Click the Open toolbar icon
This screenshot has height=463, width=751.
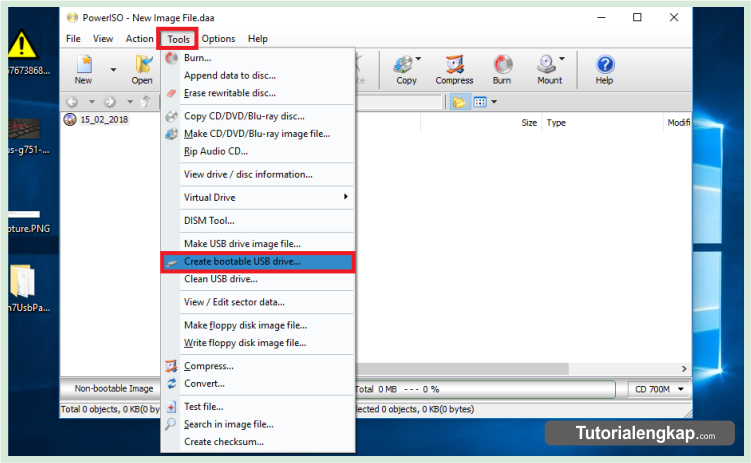coord(142,69)
